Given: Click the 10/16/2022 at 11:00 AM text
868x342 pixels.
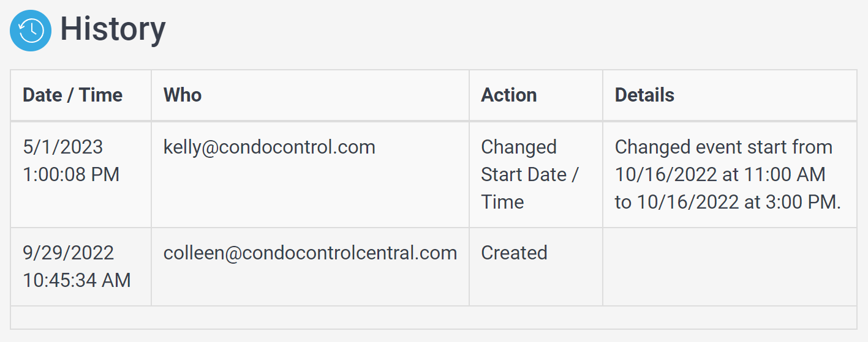Looking at the screenshot, I should pyautogui.click(x=720, y=174).
